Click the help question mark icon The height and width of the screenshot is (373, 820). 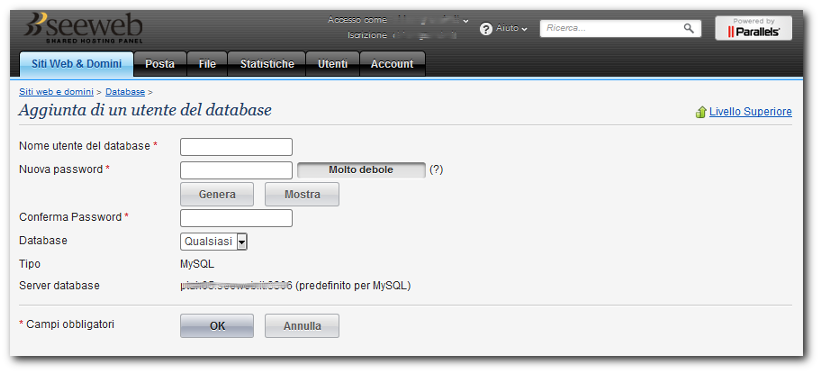click(x=486, y=29)
